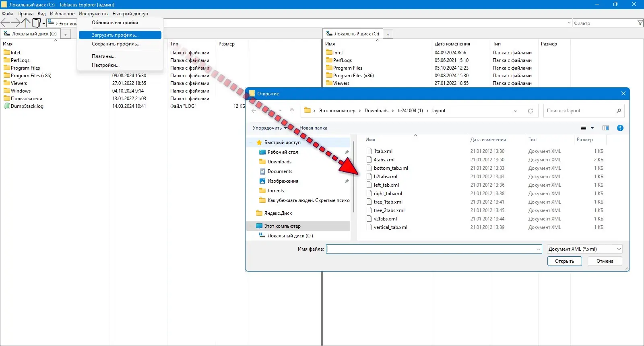Open Downloads in dialog sidebar
The height and width of the screenshot is (346, 644).
tap(279, 162)
